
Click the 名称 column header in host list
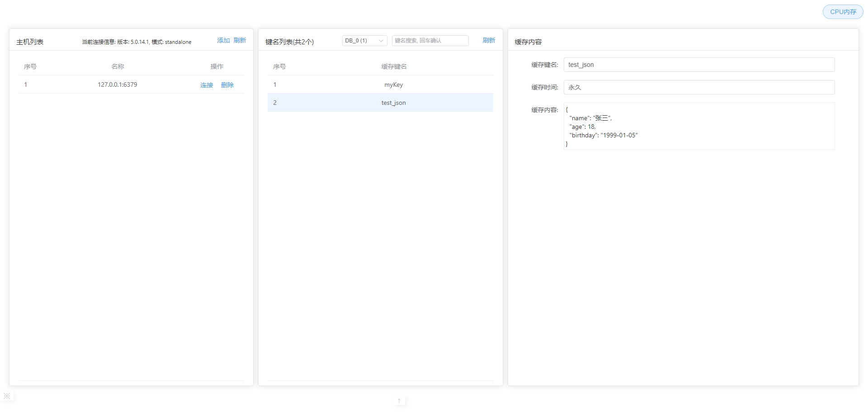click(118, 66)
